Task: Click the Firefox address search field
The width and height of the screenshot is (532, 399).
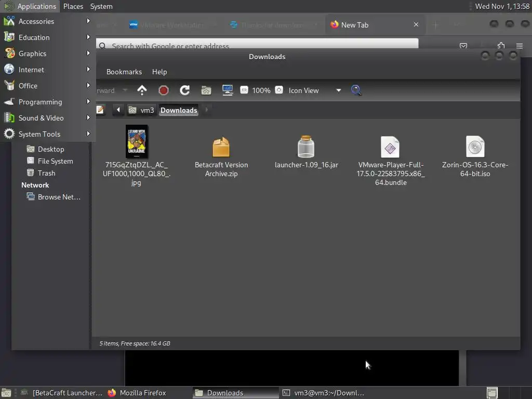Action: [257, 44]
